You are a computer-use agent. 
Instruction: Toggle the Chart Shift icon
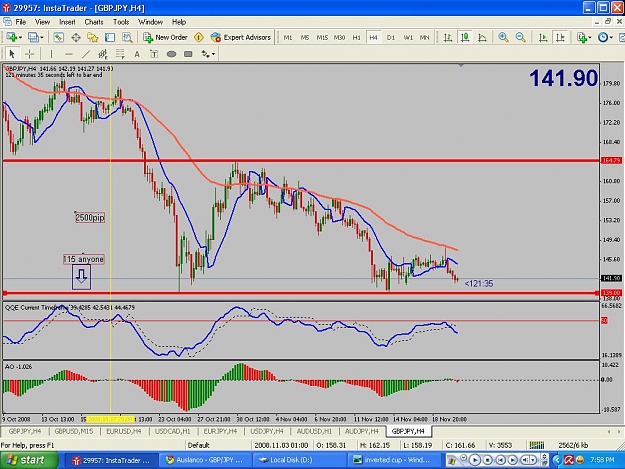tap(560, 37)
